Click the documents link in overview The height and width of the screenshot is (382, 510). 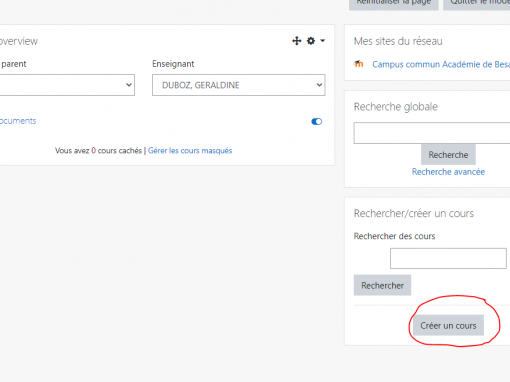[x=18, y=121]
